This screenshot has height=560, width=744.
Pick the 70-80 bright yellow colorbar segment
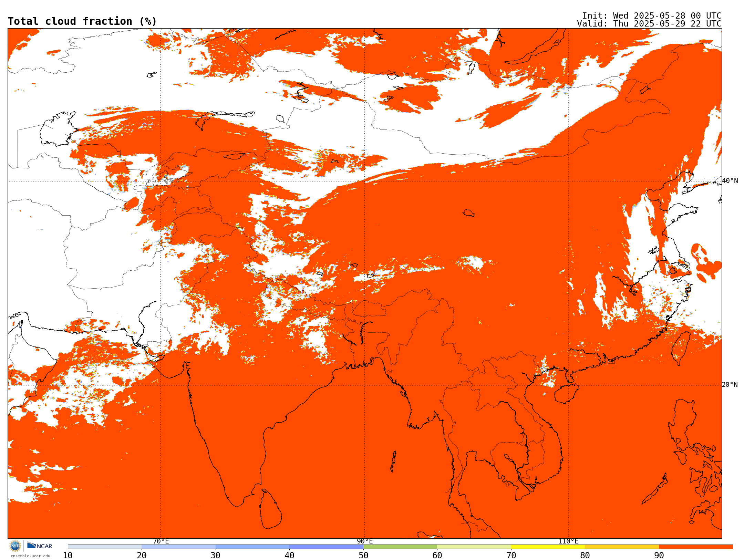point(548,547)
